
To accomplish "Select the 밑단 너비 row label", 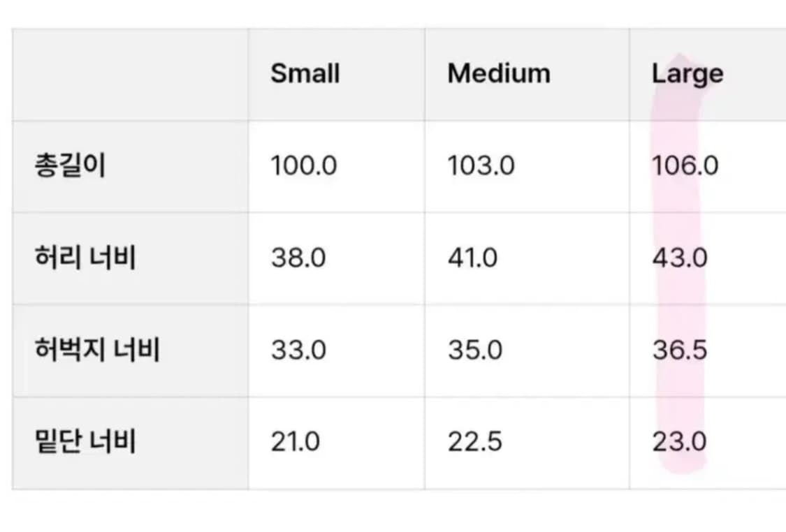I will 85,442.
